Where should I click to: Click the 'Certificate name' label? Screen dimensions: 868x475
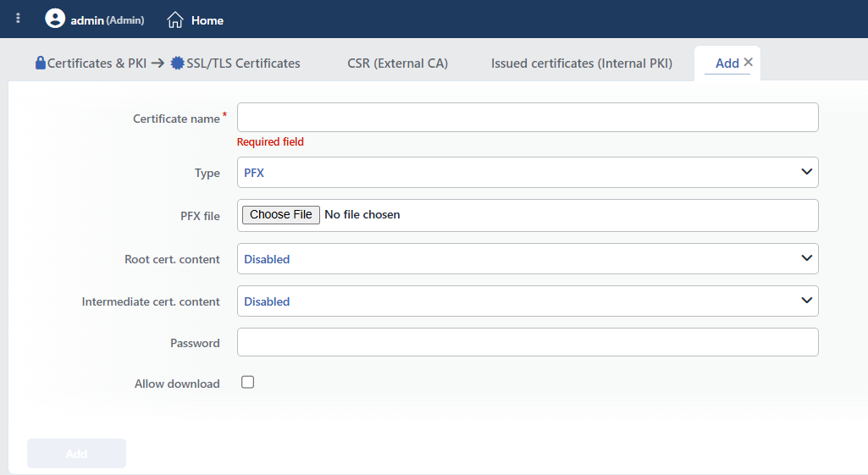(x=176, y=119)
